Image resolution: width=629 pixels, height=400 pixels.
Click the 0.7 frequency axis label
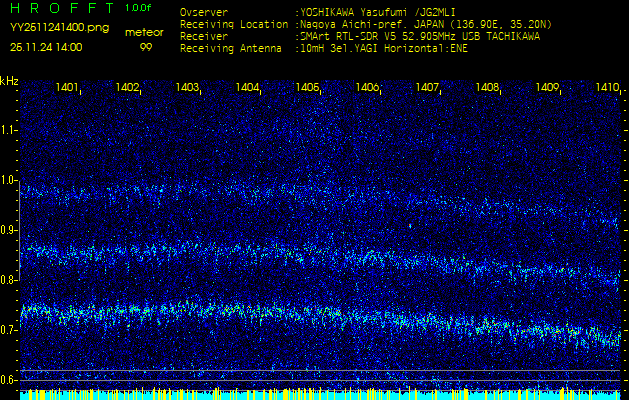point(9,330)
